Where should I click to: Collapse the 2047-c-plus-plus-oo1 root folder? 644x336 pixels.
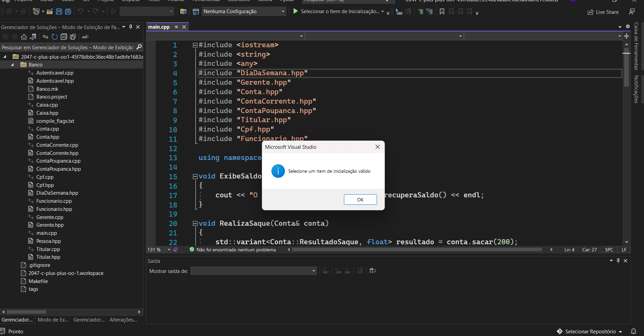tap(5, 57)
